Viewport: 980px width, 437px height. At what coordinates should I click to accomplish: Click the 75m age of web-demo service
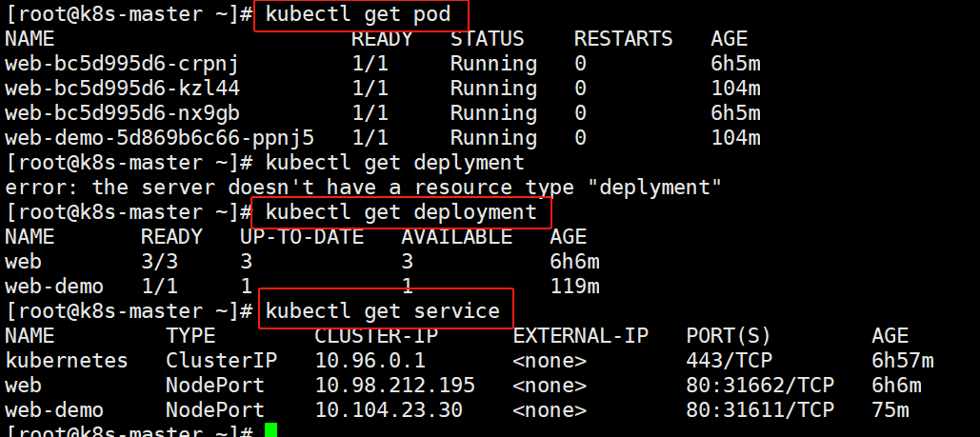pos(890,410)
